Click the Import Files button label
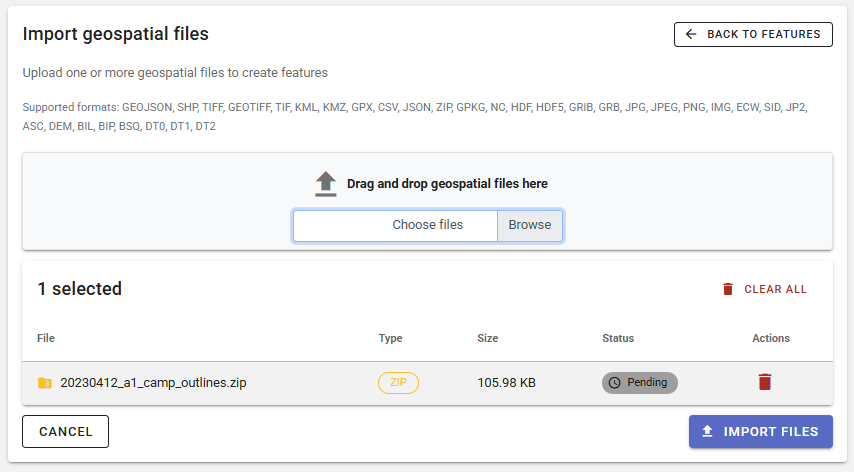 771,432
